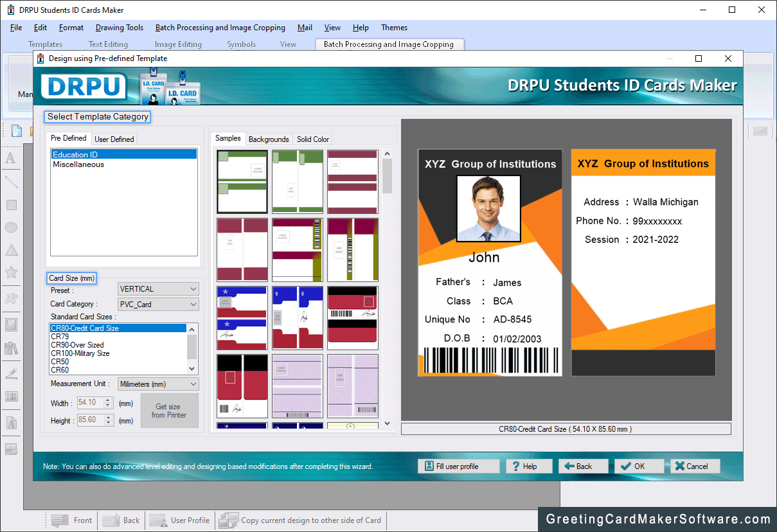The image size is (777, 532).
Task: Click down arrow of Standard Card Sizes list
Action: coord(192,369)
